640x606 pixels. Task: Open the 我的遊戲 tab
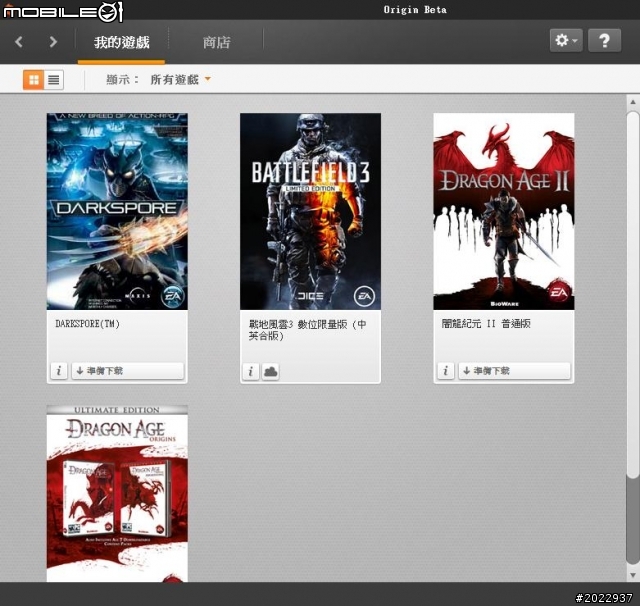pos(121,42)
